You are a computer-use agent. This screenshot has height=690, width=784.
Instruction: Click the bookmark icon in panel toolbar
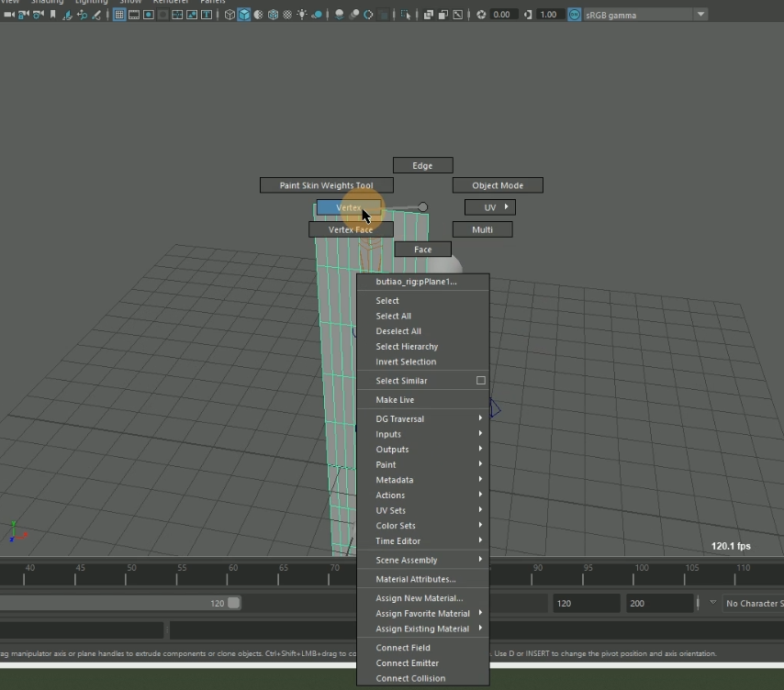pyautogui.click(x=53, y=15)
